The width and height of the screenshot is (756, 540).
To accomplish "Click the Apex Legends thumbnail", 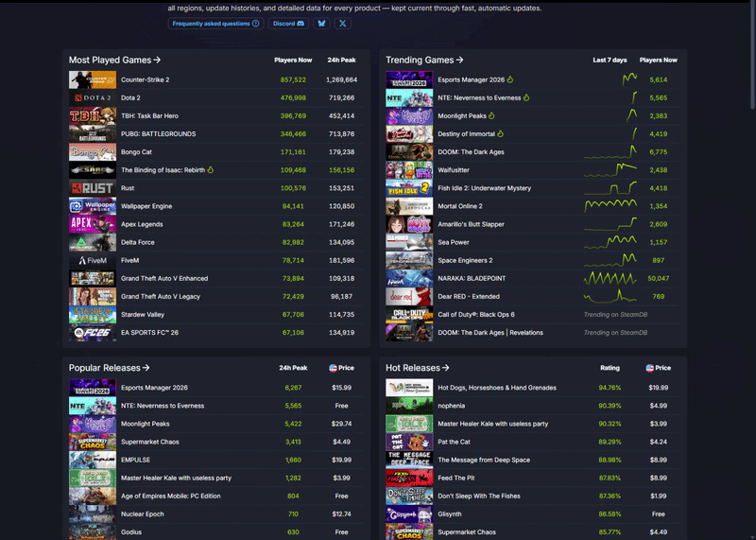I will pyautogui.click(x=93, y=224).
